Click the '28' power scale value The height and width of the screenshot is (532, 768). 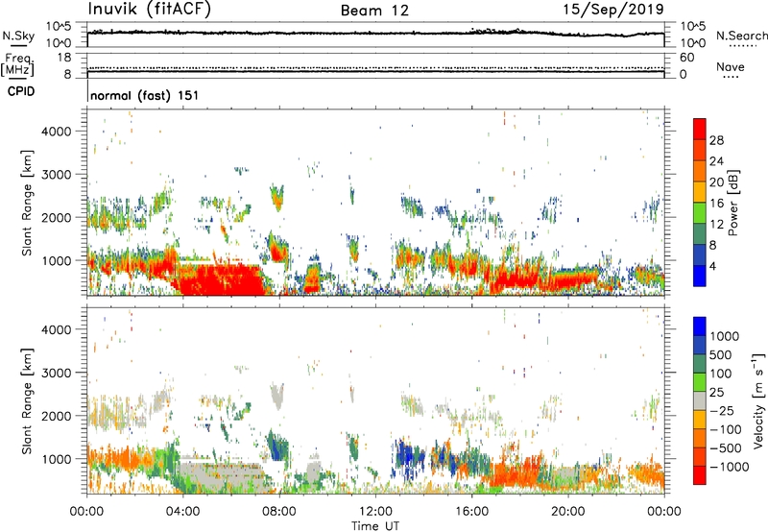click(x=716, y=140)
